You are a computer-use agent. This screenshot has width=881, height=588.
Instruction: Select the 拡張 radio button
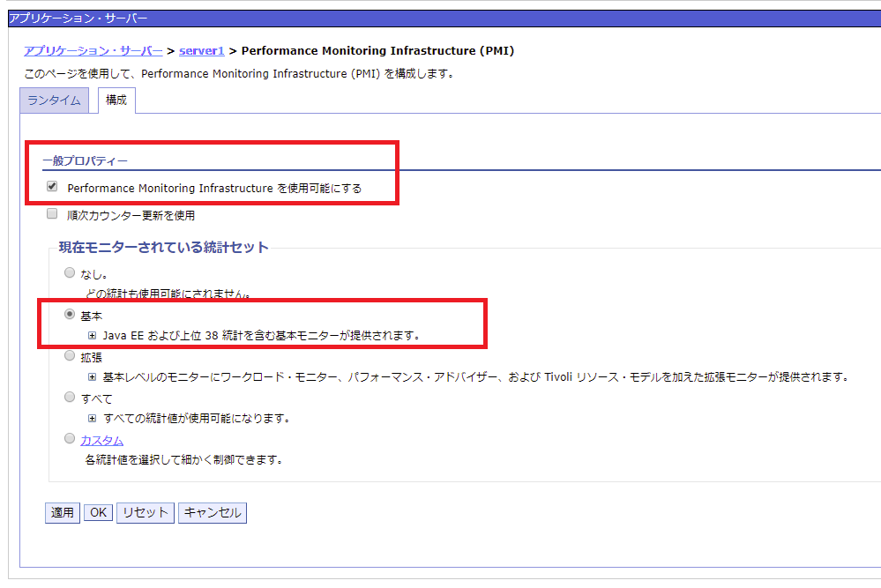click(70, 355)
